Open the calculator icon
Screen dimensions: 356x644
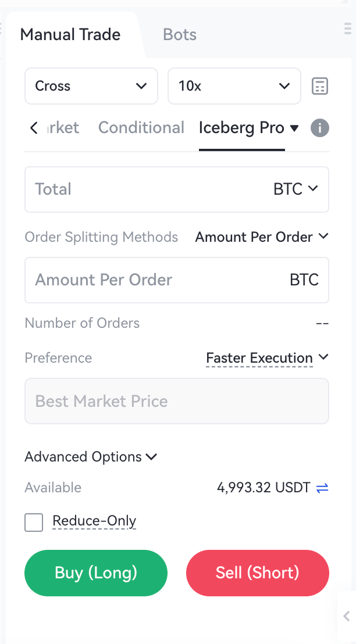coord(320,86)
